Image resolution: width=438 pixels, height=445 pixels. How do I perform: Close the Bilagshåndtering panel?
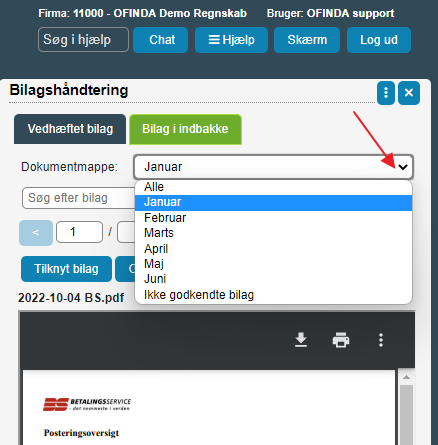click(x=409, y=93)
